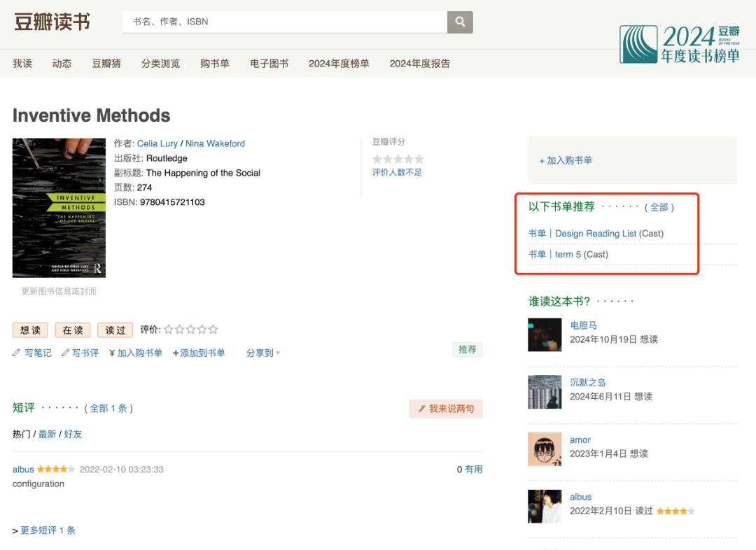Screen dimensions: 756x550
Task: Click 更多短评 1 条 link
Action: 48,530
